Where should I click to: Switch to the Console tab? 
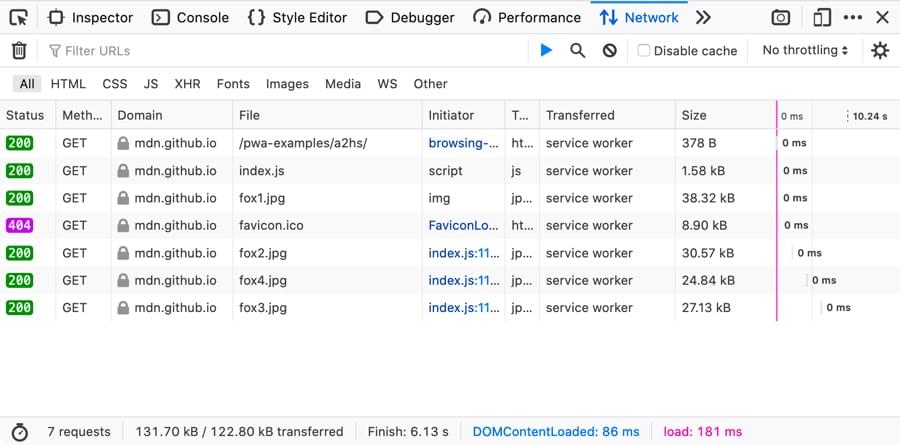(191, 17)
